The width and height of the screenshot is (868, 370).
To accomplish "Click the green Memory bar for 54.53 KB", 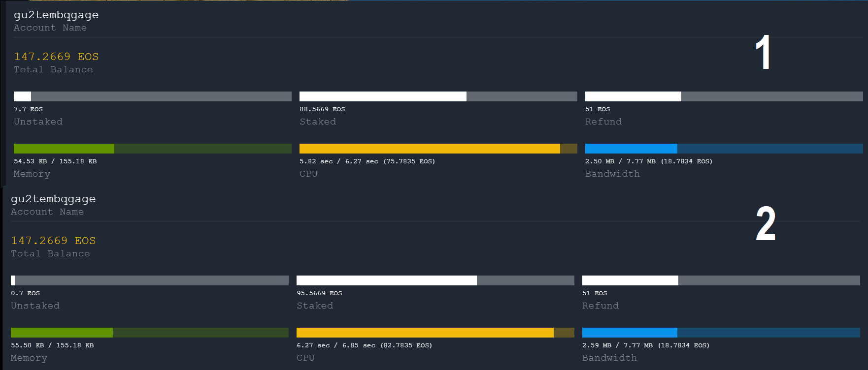I will [153, 149].
